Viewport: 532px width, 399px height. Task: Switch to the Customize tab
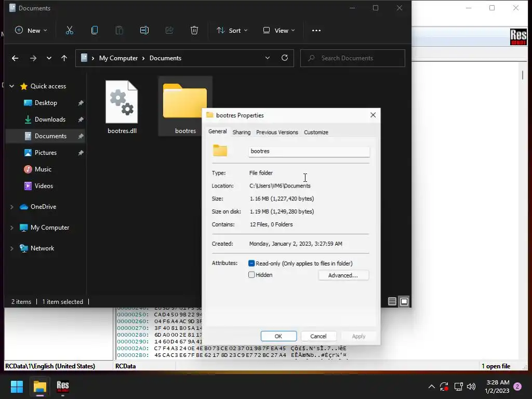tap(316, 132)
